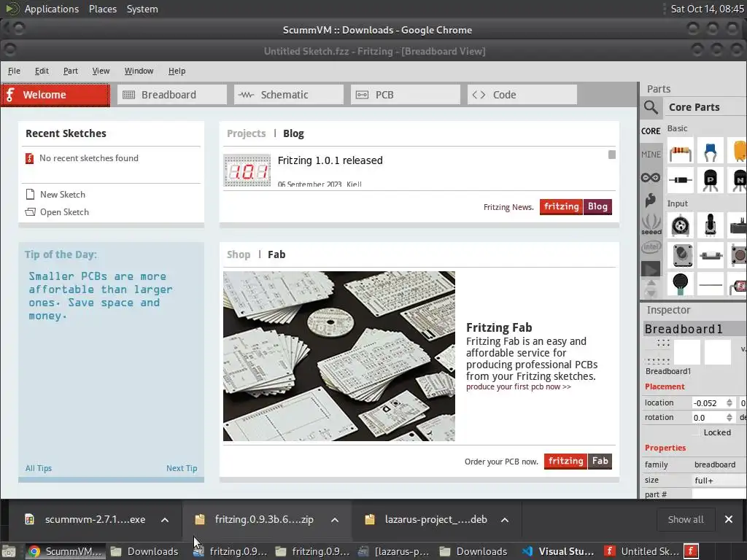Switch to the Shop section
This screenshot has width=747, height=560.
[x=239, y=254]
